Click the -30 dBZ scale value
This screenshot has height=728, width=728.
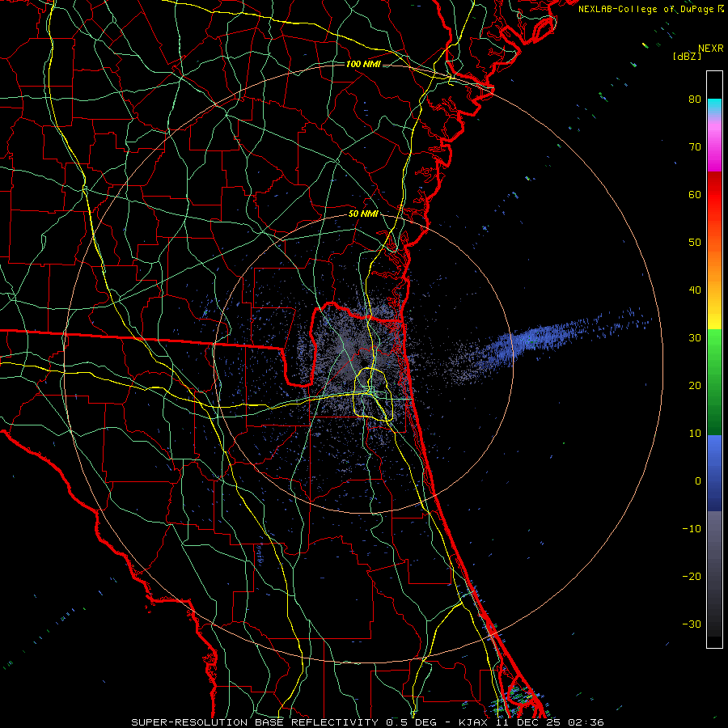pyautogui.click(x=692, y=624)
